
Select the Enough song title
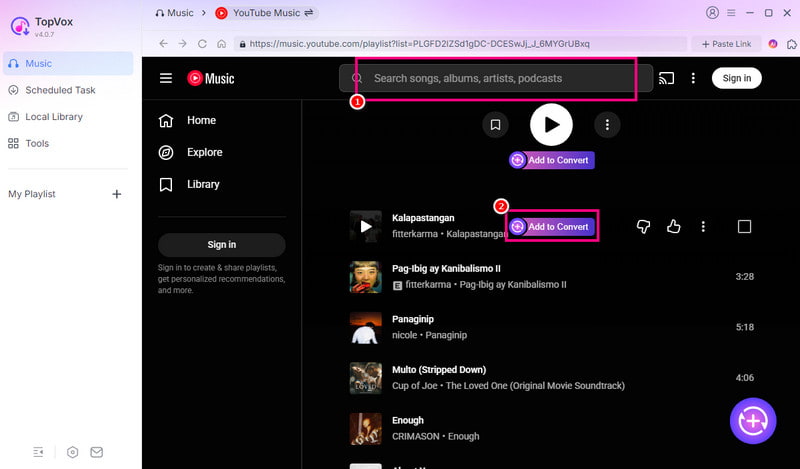coord(408,420)
